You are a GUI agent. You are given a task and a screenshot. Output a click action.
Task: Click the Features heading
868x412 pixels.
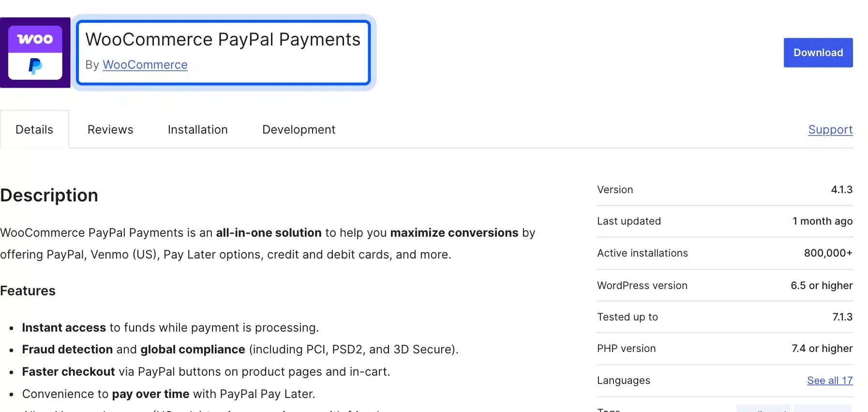pos(28,291)
